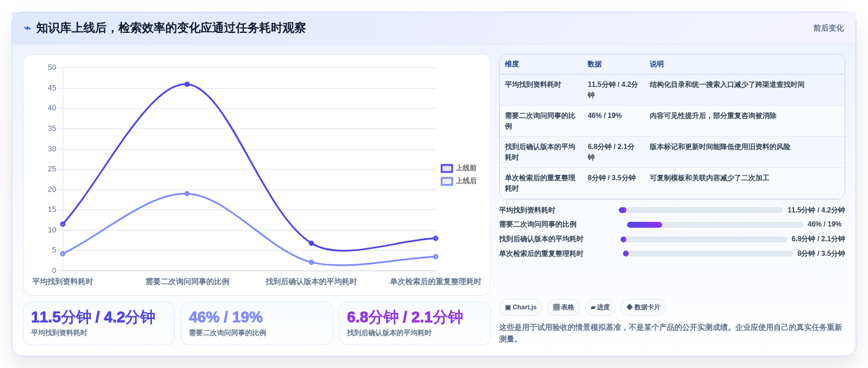868x368 pixels.
Task: Click x-axis label 单次检索后的重复整理耗时
Action: pos(436,282)
